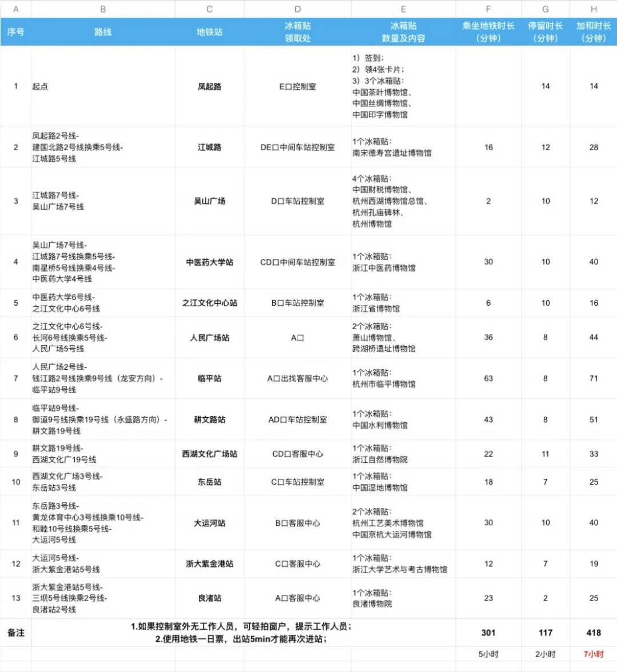Select the E口控制室 cell
Image resolution: width=617 pixels, height=672 pixels.
[298, 86]
